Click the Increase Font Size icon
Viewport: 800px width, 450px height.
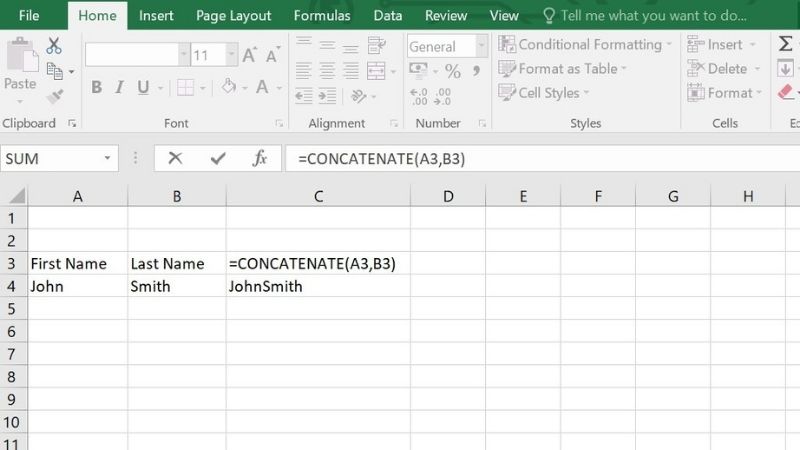[251, 55]
